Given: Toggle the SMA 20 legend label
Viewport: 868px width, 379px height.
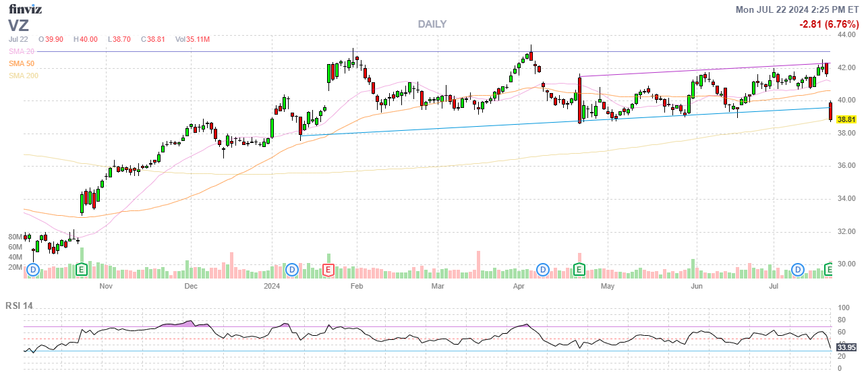Looking at the screenshot, I should [x=22, y=51].
